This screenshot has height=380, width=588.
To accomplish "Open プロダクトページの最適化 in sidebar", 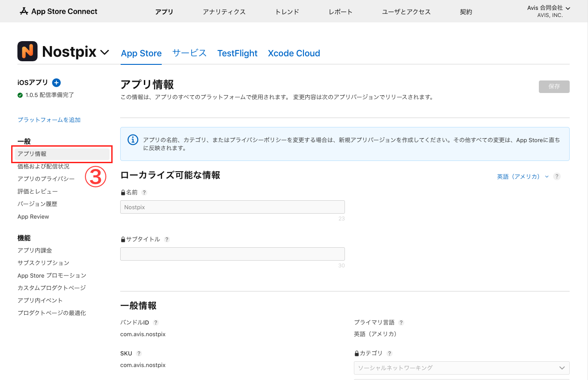I will pyautogui.click(x=52, y=313).
